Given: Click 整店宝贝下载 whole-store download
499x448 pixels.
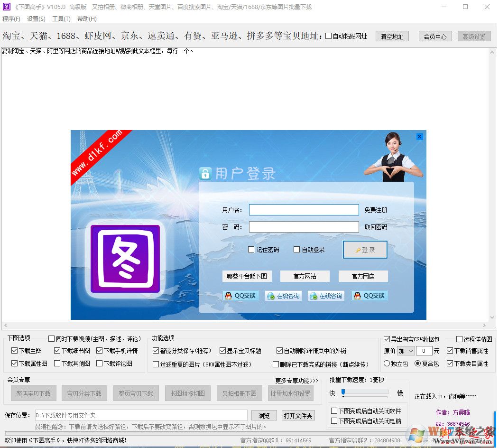Looking at the screenshot, I should 33,393.
